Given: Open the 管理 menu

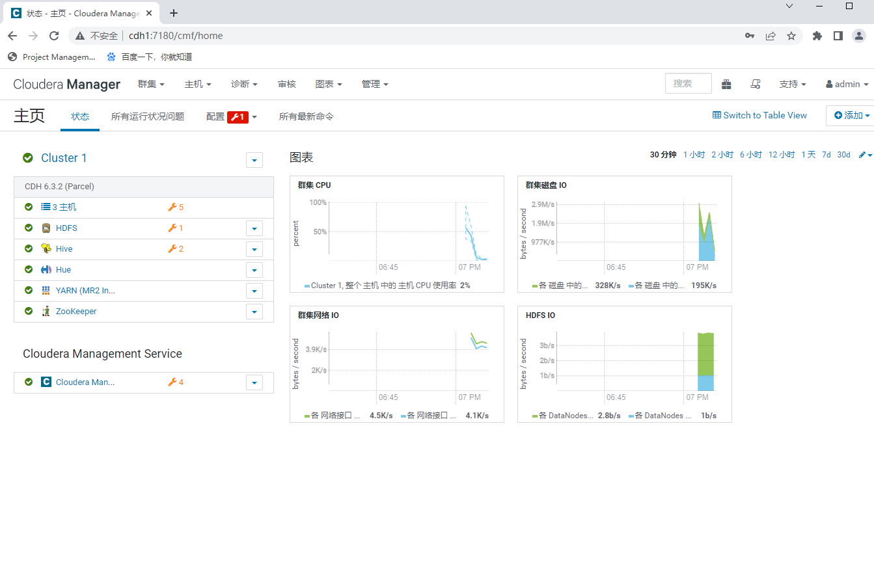Looking at the screenshot, I should (x=375, y=84).
